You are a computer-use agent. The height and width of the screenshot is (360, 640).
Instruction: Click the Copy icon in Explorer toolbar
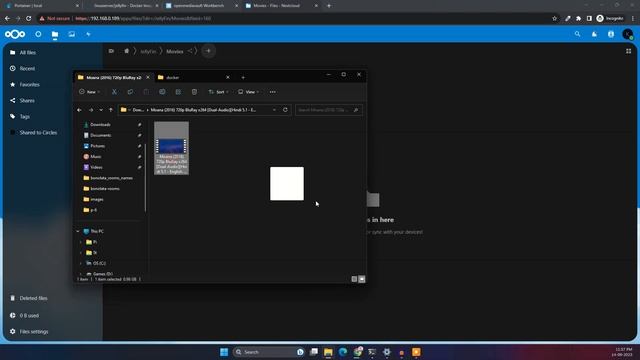pyautogui.click(x=130, y=92)
